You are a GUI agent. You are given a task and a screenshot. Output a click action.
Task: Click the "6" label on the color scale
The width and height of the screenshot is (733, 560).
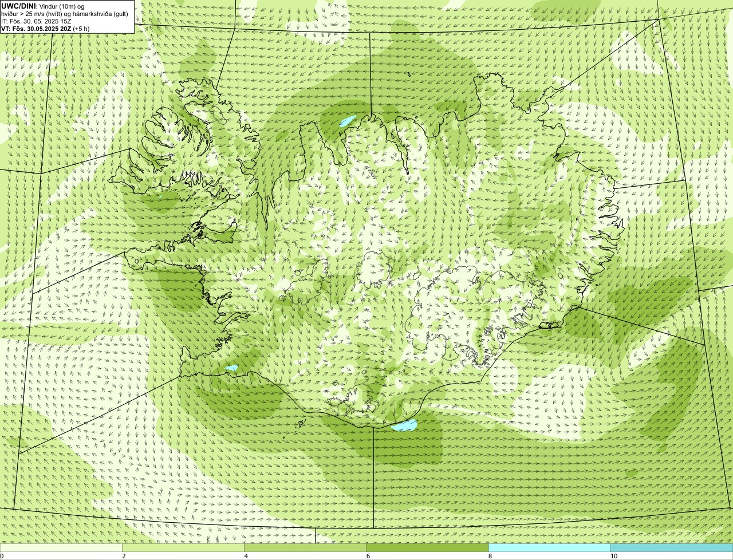click(x=368, y=556)
